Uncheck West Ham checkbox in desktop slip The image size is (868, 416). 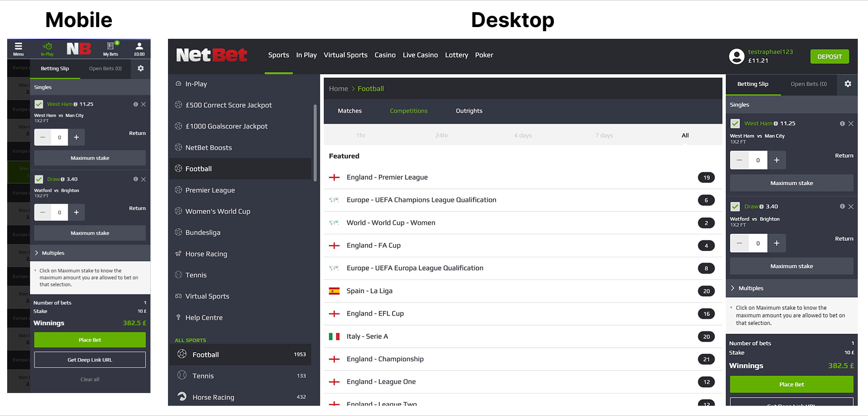(x=735, y=124)
